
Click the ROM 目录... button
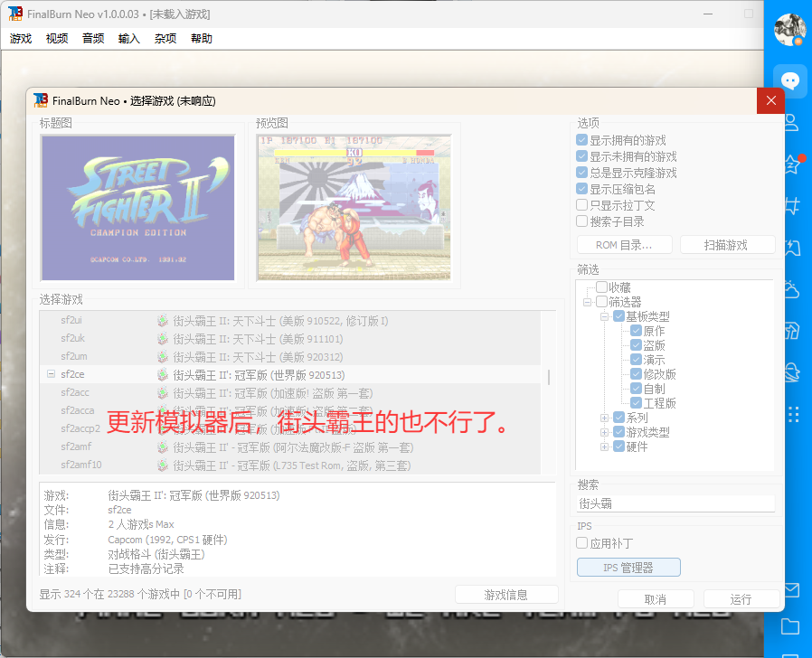click(x=625, y=245)
